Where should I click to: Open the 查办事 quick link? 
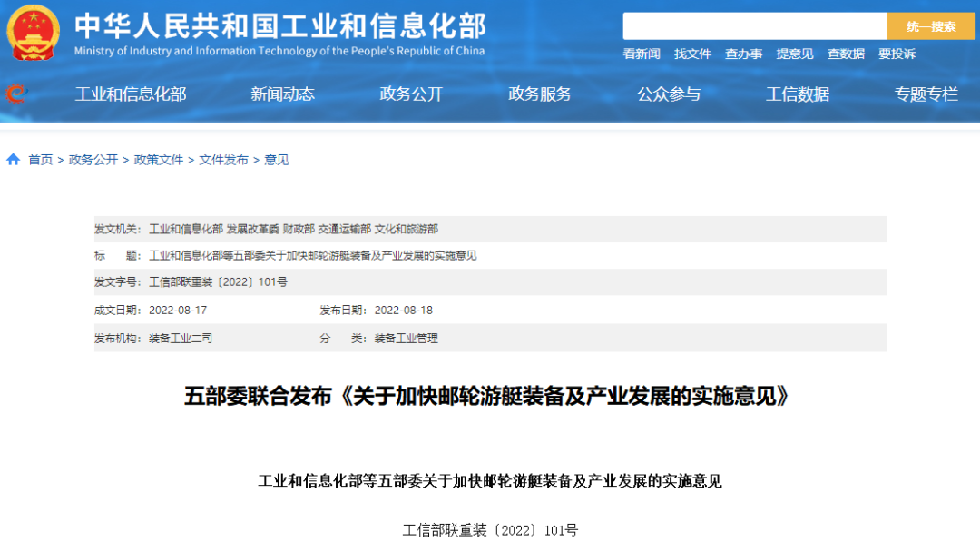pyautogui.click(x=744, y=54)
